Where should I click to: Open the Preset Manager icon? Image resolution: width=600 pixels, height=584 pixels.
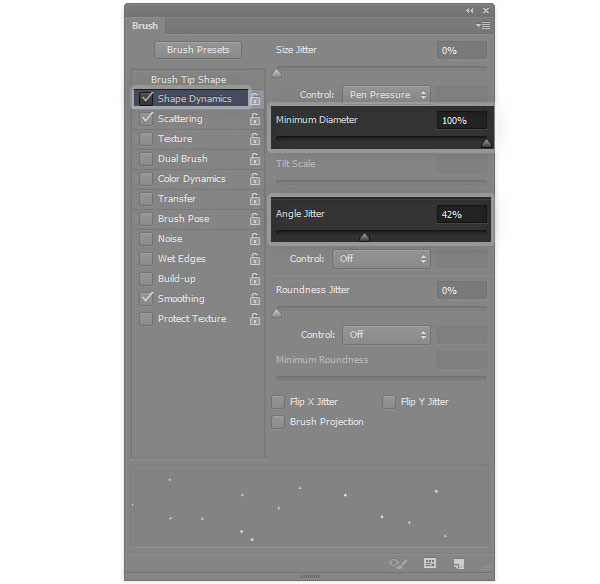tap(430, 563)
